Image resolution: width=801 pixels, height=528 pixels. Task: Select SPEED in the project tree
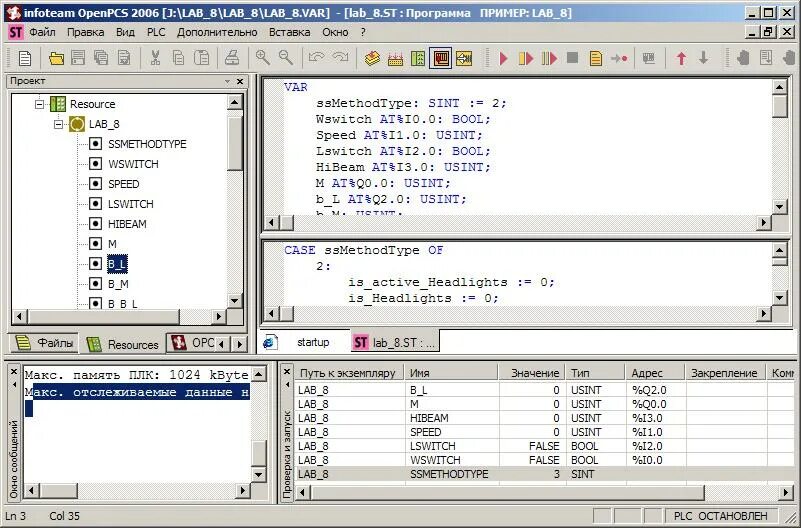124,184
